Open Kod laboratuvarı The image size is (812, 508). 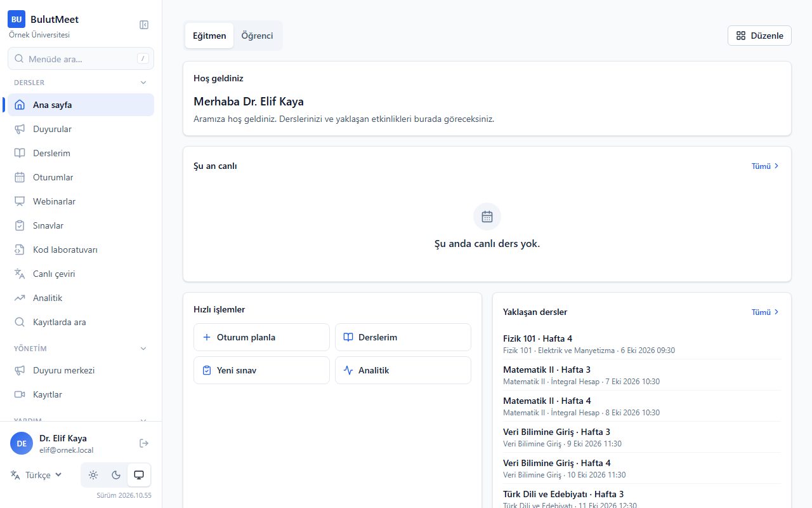point(81,250)
